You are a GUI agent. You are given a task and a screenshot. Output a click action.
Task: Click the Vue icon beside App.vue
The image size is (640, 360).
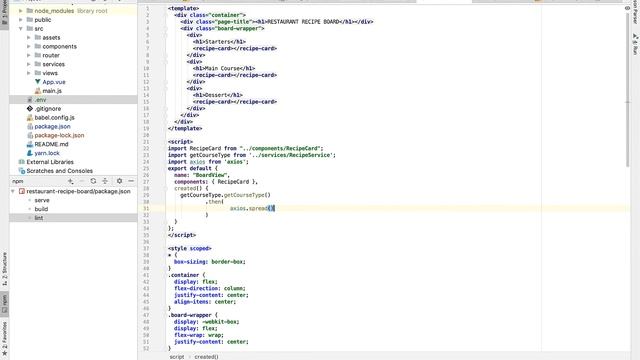(38, 82)
